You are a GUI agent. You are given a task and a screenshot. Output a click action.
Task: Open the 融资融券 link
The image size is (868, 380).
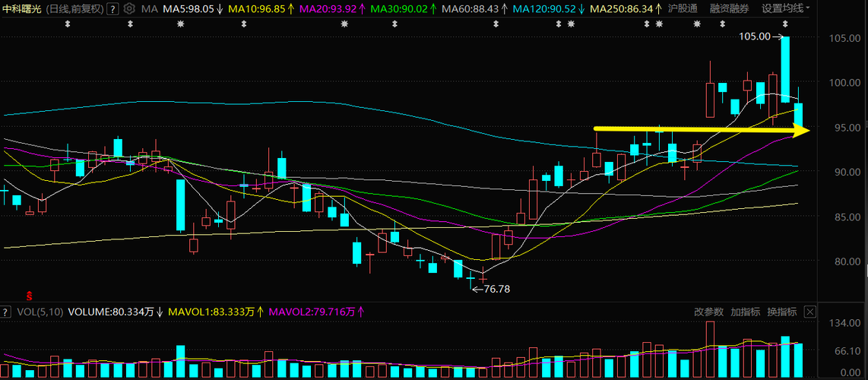(729, 8)
